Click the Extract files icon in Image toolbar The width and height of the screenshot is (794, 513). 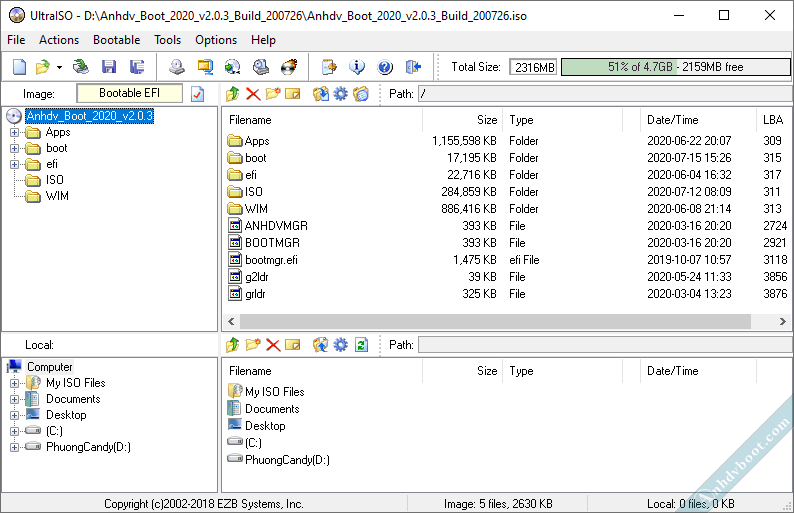[321, 94]
